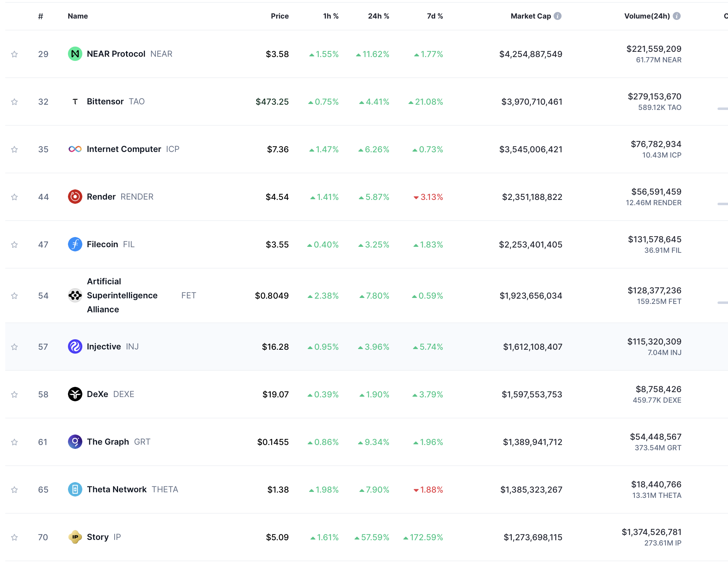Viewport: 728px width, 563px height.
Task: Click the NEAR Protocol coin logo
Action: coord(75,54)
